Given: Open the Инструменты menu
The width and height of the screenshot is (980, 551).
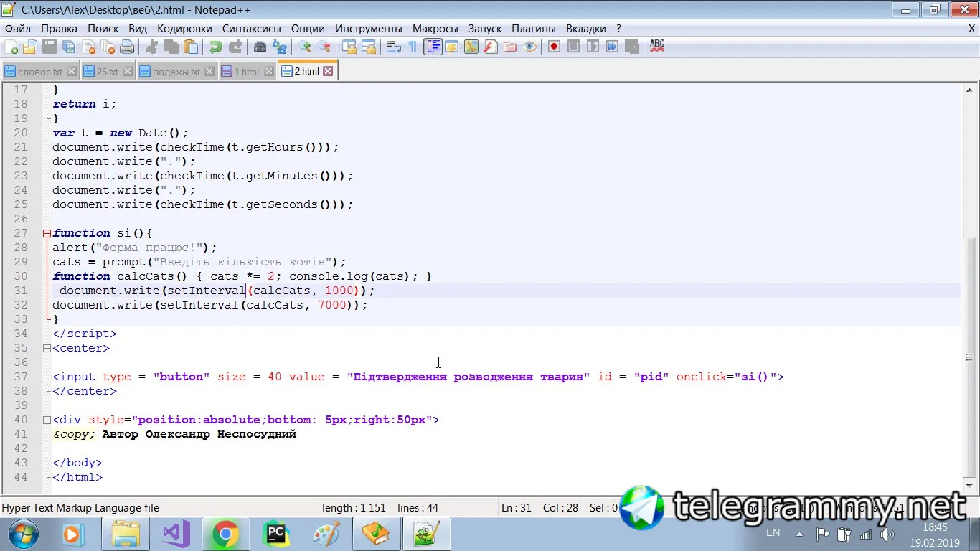Looking at the screenshot, I should click(x=369, y=29).
